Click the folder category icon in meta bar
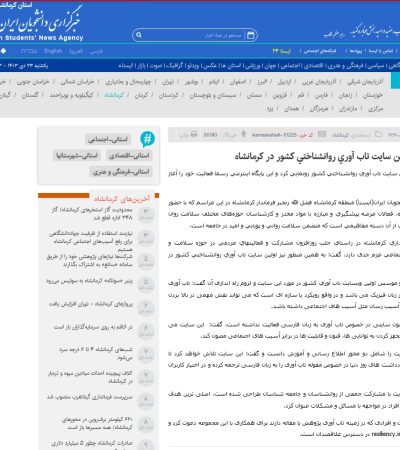Screen dimensions: 400x450 point(378,134)
